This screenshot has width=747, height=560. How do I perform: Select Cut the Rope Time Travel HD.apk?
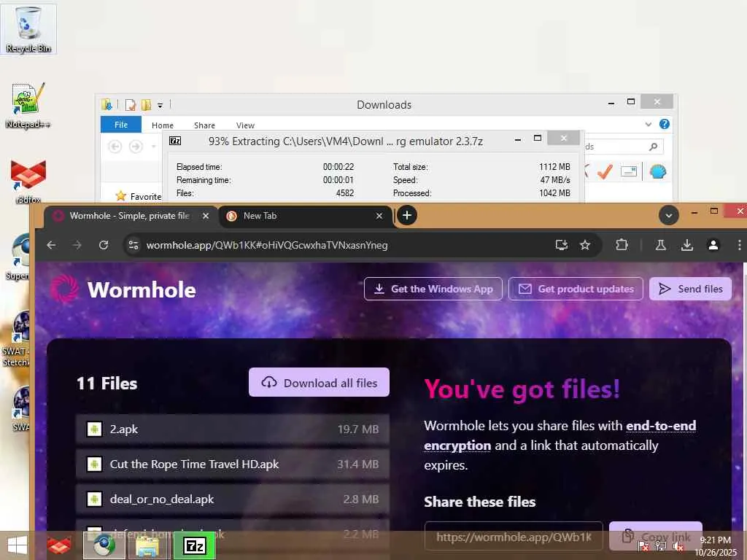[233, 464]
